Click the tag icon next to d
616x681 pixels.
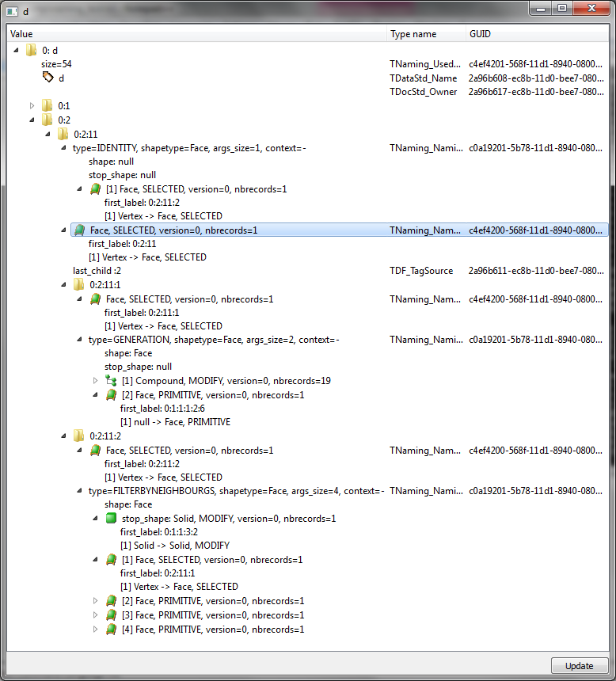[48, 77]
